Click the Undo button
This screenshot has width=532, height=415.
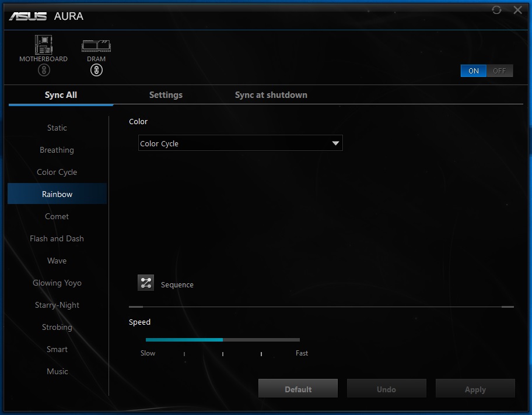(386, 389)
